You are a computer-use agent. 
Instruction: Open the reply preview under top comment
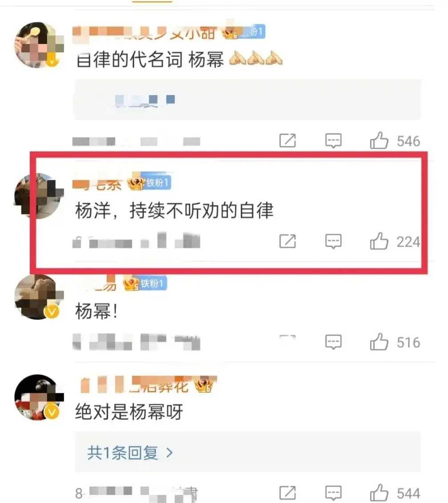[x=248, y=100]
